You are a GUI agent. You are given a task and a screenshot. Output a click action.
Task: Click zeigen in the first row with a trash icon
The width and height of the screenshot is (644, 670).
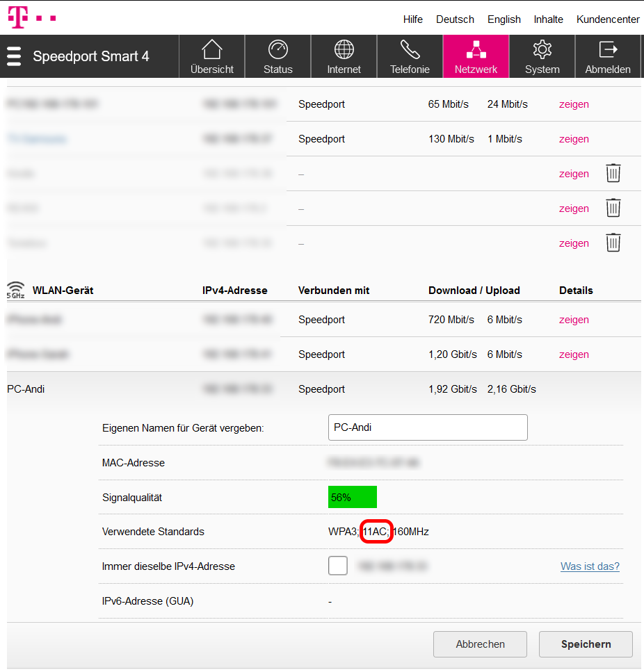574,174
